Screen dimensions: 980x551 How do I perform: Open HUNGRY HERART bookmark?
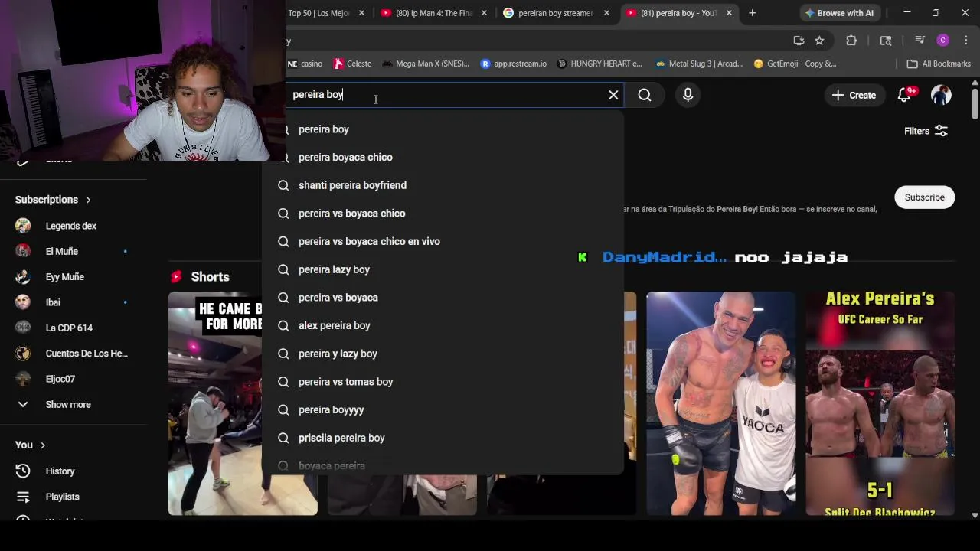tap(599, 64)
